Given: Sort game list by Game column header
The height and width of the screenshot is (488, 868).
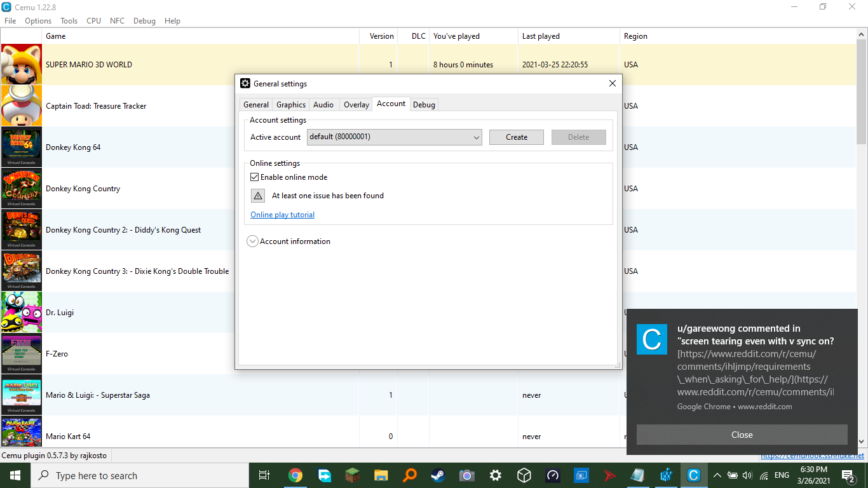Looking at the screenshot, I should click(x=201, y=36).
